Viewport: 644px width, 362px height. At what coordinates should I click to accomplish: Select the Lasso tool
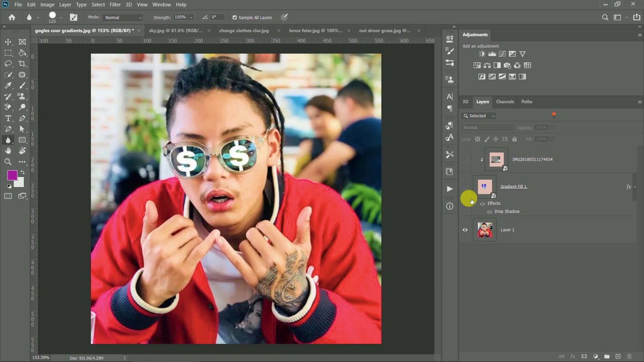(8, 64)
